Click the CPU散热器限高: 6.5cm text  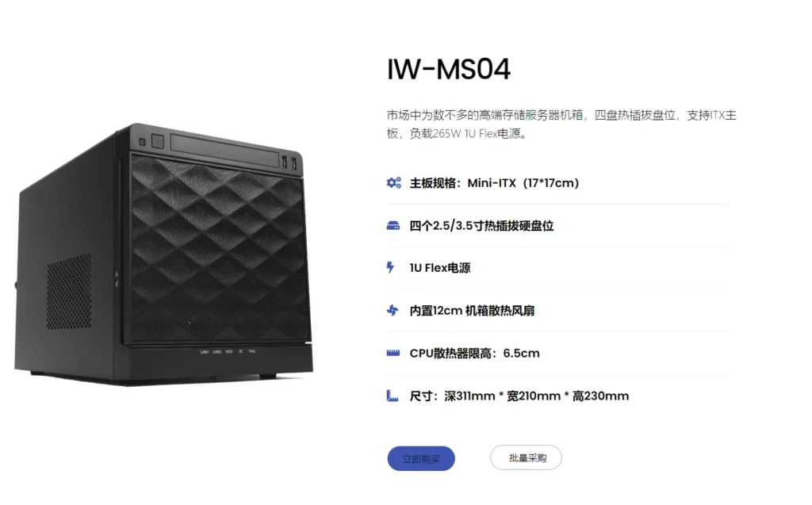(x=474, y=354)
